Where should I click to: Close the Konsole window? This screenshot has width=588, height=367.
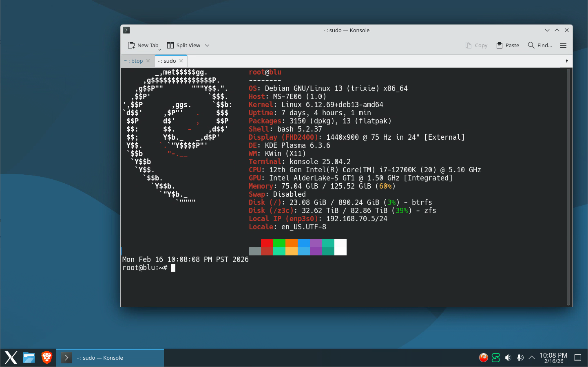[x=567, y=30]
